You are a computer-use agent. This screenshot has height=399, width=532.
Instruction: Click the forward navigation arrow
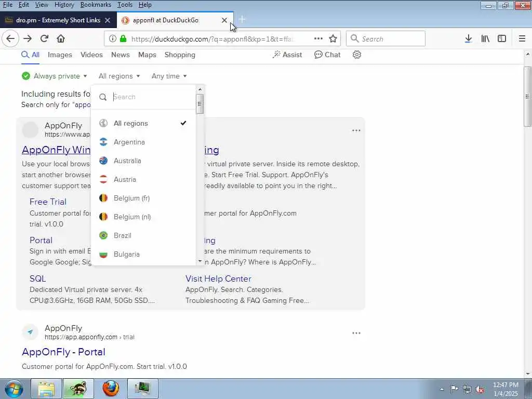(28, 38)
